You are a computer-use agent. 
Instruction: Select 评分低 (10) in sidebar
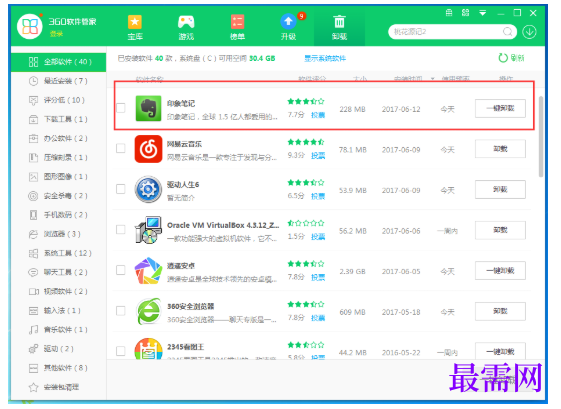(58, 100)
